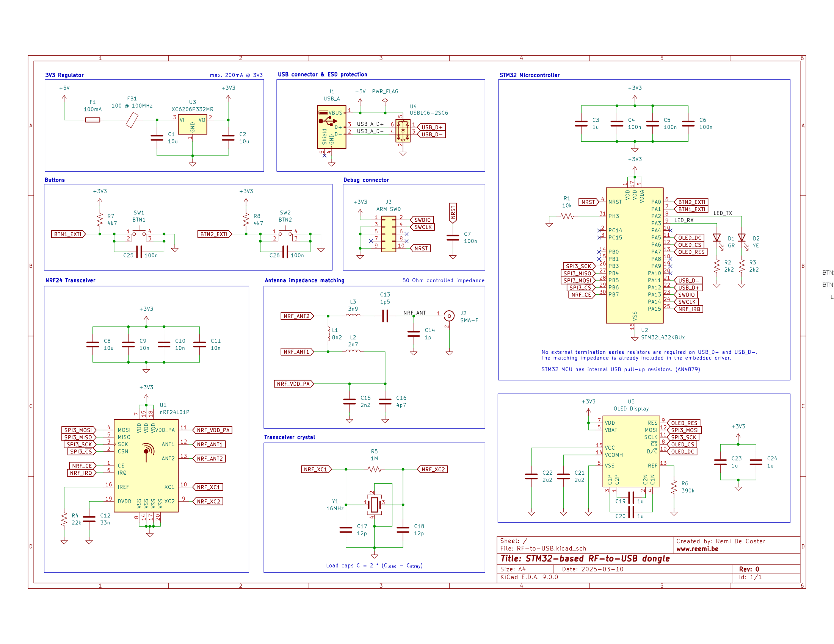Select the NRF_XC1 label in Transceiver crystal block

coord(316,469)
